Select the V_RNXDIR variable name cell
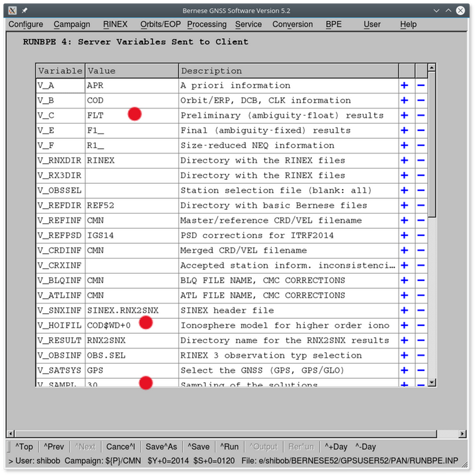This screenshot has height=476, width=476. click(60, 160)
